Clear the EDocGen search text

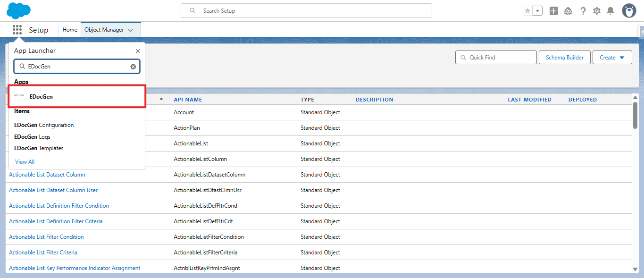[x=133, y=67]
